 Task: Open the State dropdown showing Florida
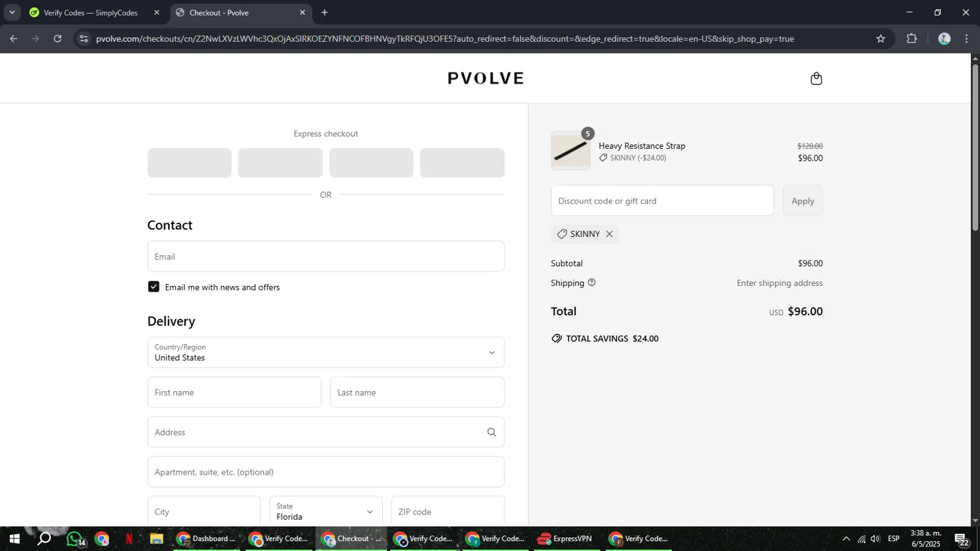pos(325,511)
